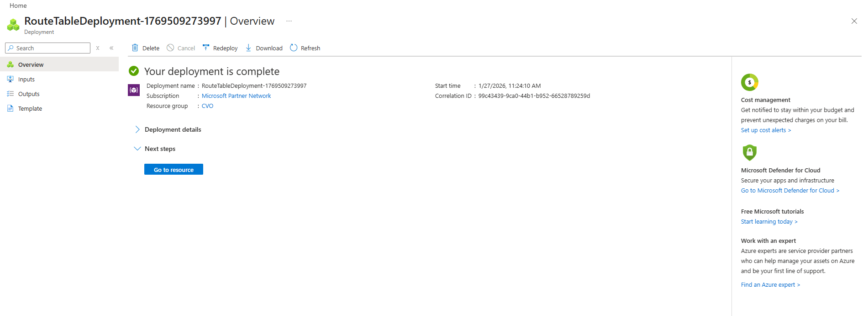Click inside the sidebar Search field
Image resolution: width=868 pixels, height=316 pixels.
(51, 48)
